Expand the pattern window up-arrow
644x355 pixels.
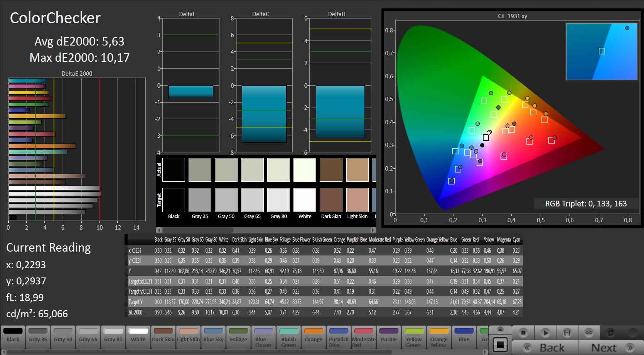(500, 329)
